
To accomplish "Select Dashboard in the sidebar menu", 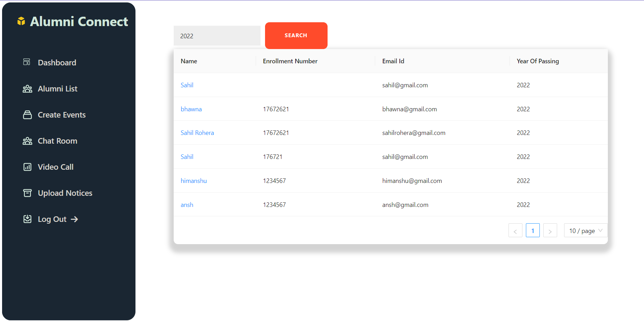I will 57,62.
